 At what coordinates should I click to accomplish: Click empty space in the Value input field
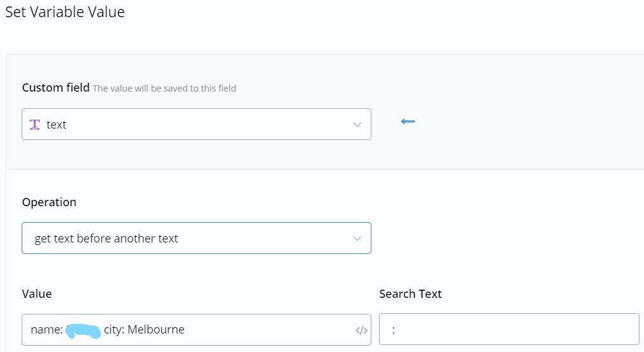click(x=268, y=330)
